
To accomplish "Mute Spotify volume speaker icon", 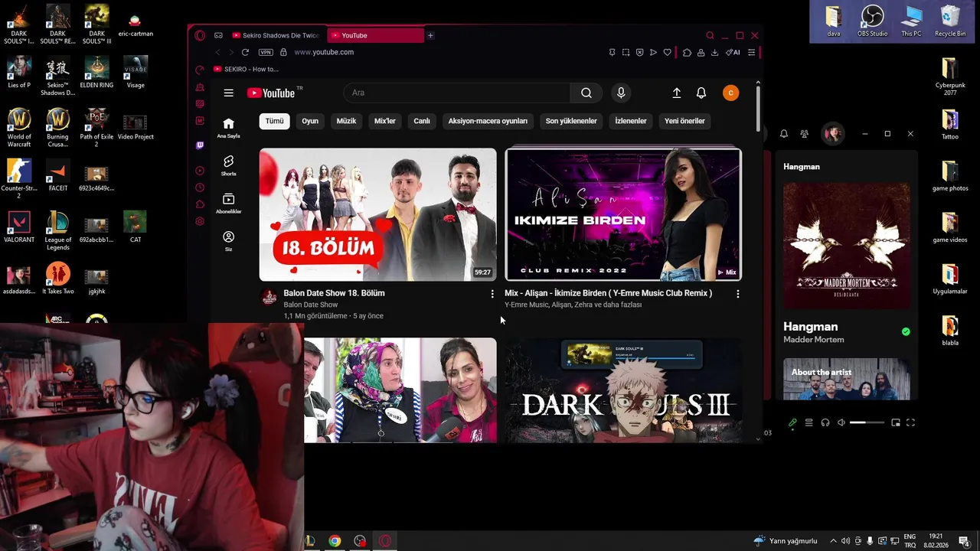I will point(841,422).
